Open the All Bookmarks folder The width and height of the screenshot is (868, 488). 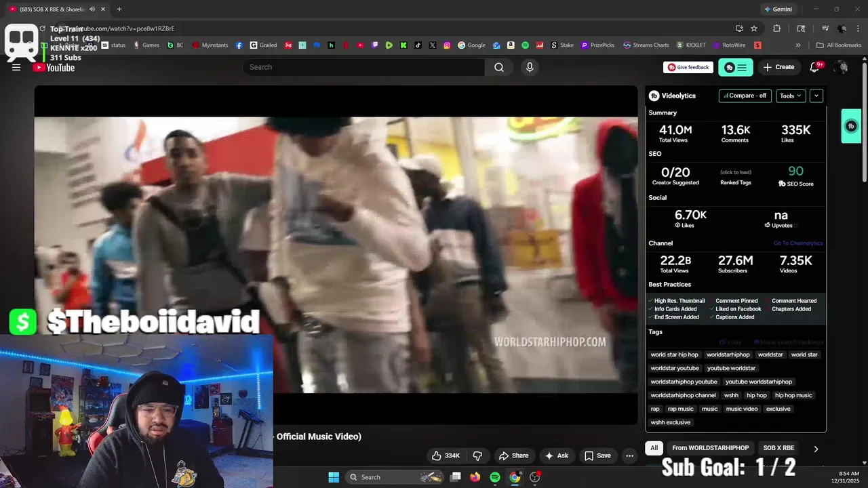pyautogui.click(x=839, y=45)
